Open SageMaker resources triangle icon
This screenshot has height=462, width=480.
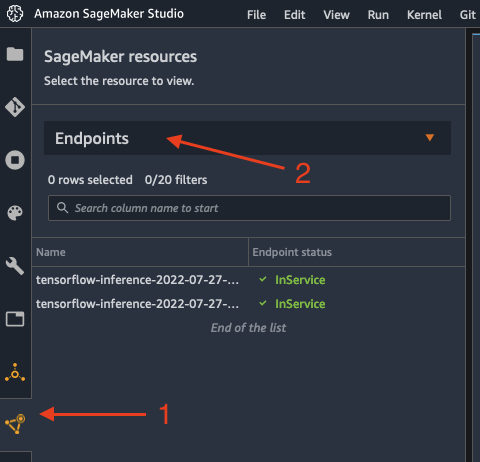tap(15, 424)
